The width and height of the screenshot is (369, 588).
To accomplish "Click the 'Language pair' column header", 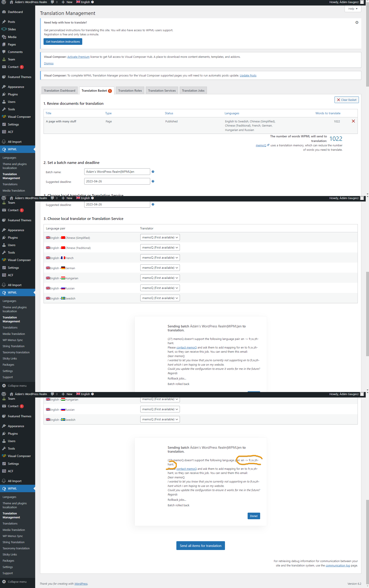I will coord(56,229).
